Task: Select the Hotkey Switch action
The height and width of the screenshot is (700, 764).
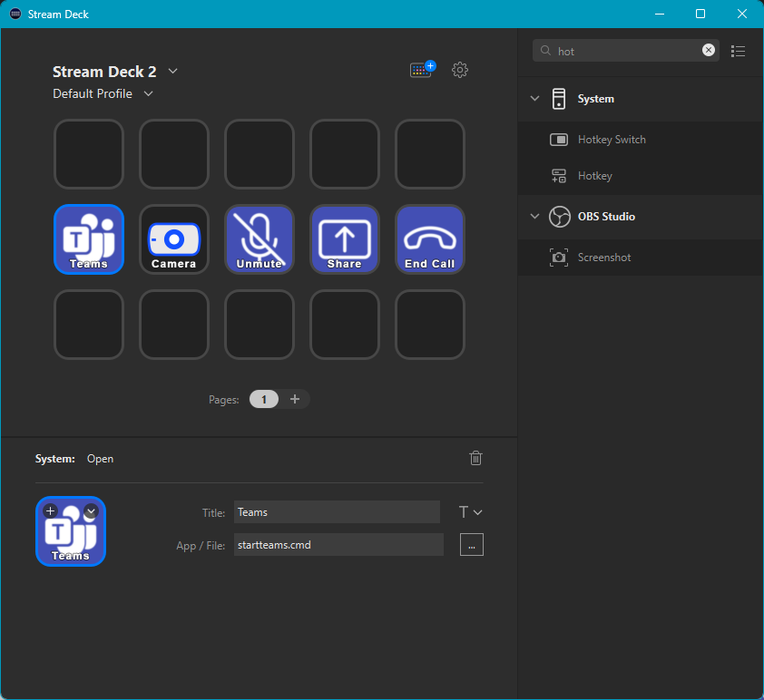Action: 612,140
